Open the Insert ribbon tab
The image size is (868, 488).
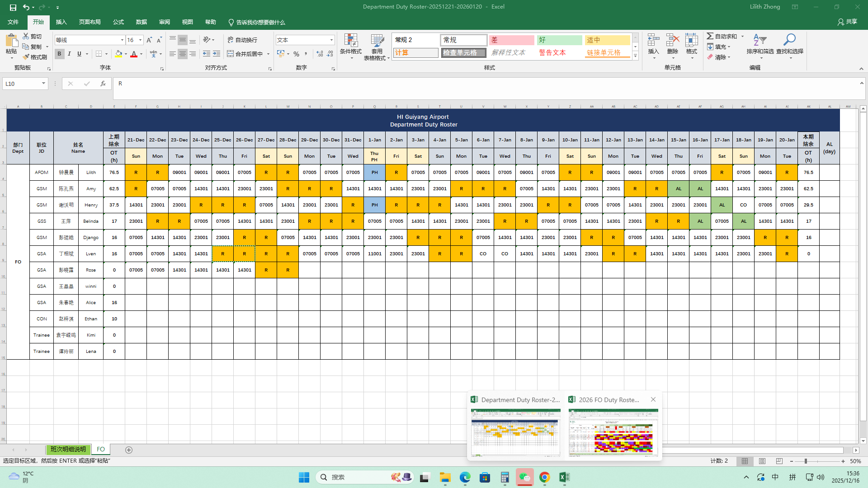tap(61, 22)
